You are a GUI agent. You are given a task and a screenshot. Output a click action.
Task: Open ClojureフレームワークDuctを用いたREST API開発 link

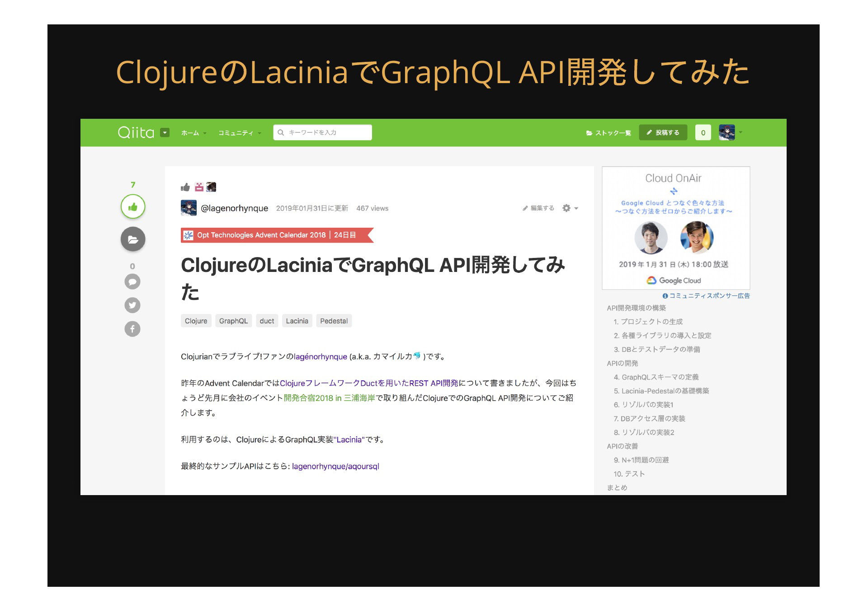(369, 384)
